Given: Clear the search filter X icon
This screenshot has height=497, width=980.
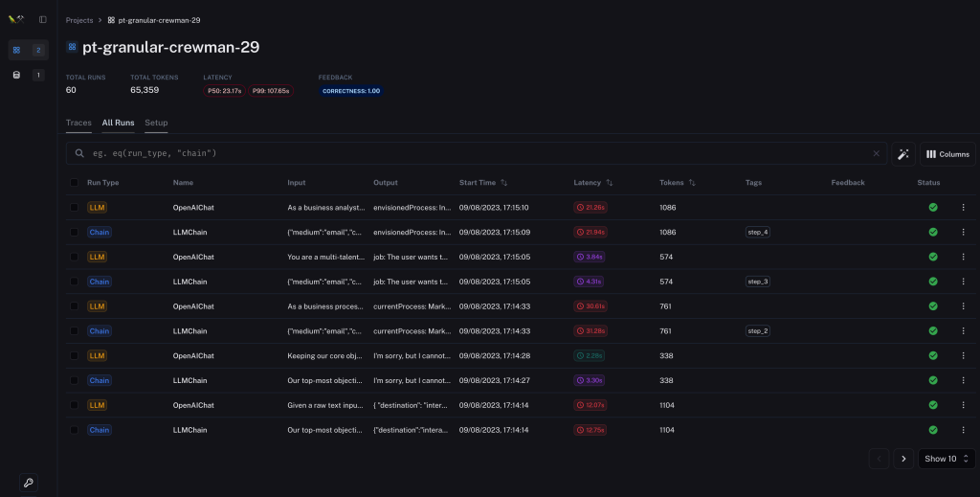Looking at the screenshot, I should [x=877, y=153].
